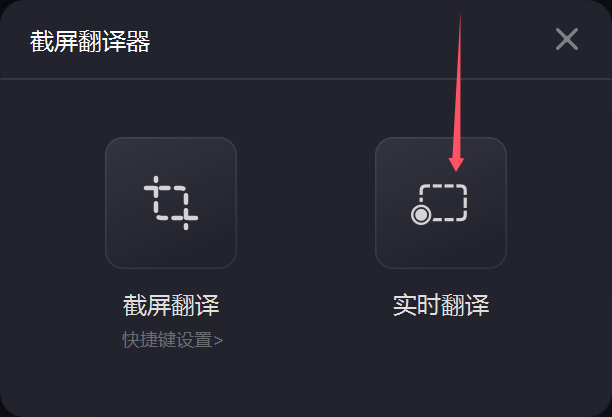Click the red arrow annotation tip
This screenshot has width=612, height=417.
click(x=456, y=166)
